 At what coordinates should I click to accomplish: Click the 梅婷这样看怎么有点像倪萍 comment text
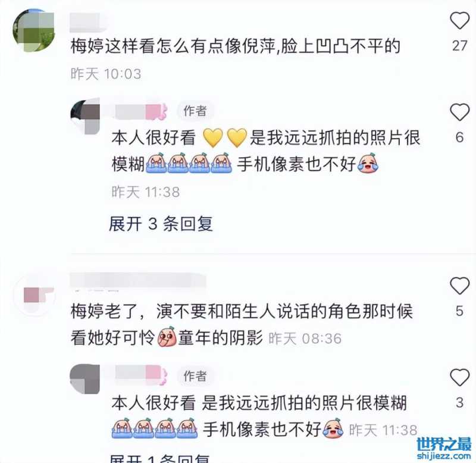pos(235,46)
